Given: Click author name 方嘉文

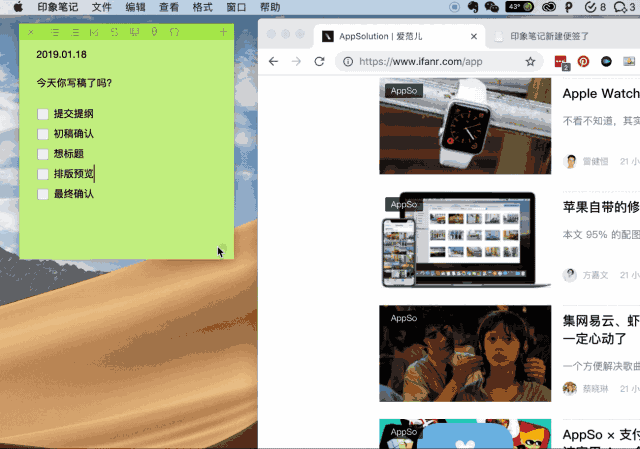Looking at the screenshot, I should coord(596,276).
